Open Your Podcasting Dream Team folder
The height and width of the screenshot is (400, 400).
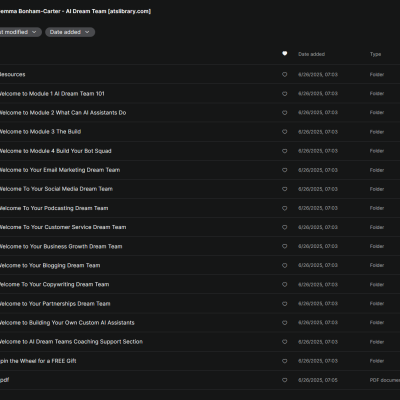click(54, 208)
